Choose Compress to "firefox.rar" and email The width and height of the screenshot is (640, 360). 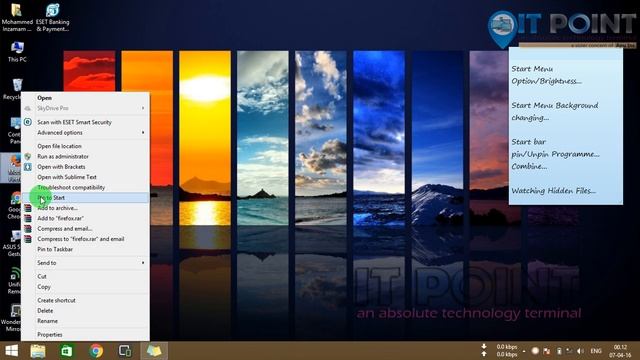click(x=85, y=239)
